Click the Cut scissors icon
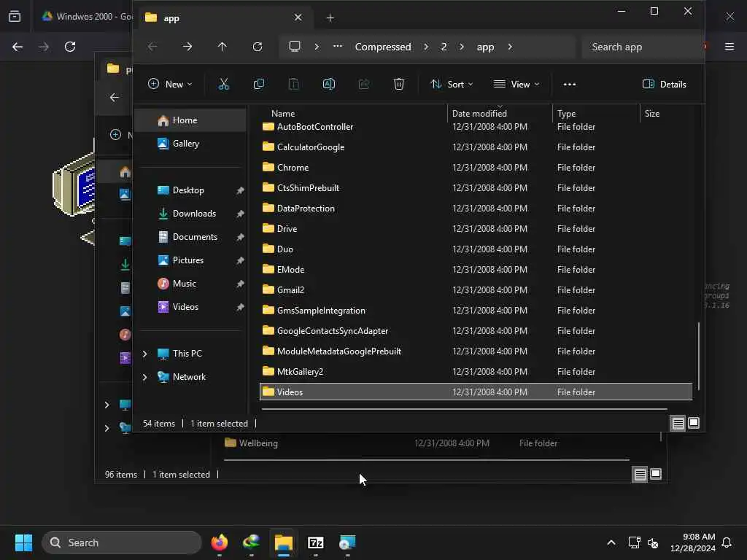 (x=223, y=85)
